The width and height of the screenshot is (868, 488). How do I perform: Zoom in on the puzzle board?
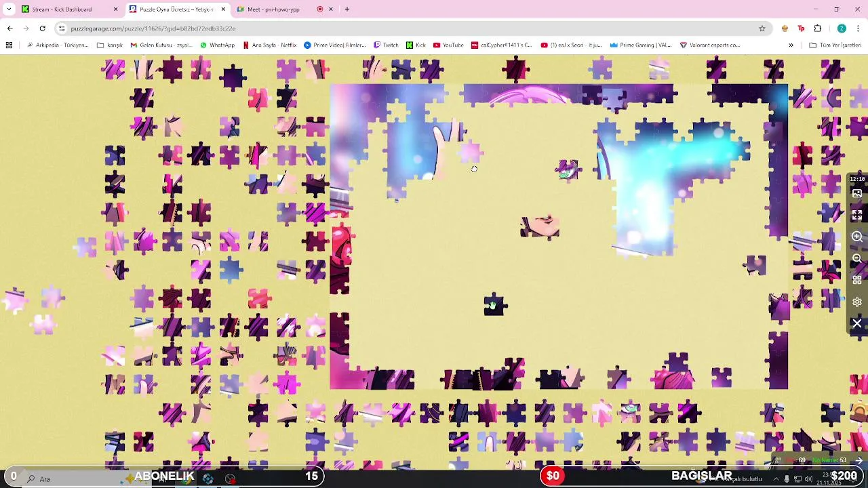pyautogui.click(x=857, y=237)
